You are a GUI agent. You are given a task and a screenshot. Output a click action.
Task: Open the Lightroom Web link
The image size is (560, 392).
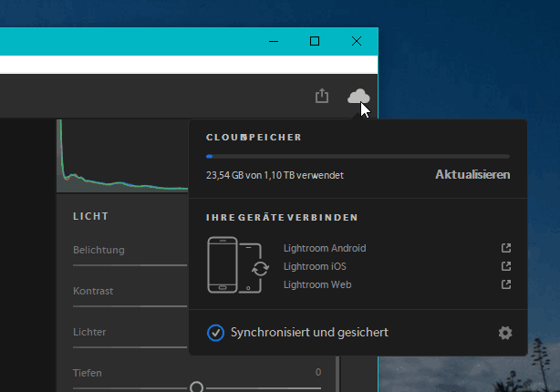316,284
